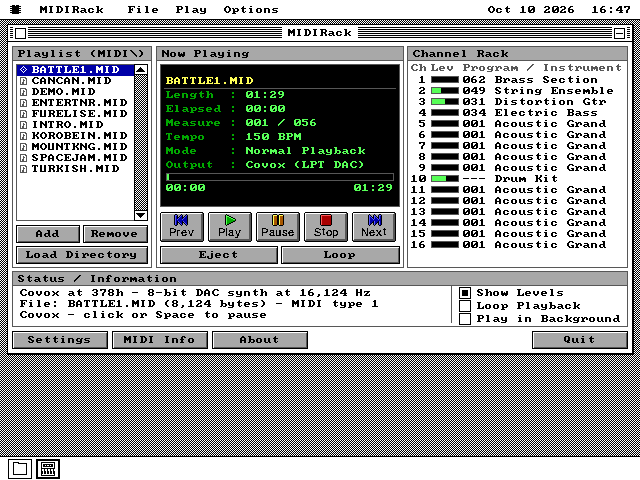Select BATTLE1.MID in playlist
The width and height of the screenshot is (640, 480).
pos(76,70)
